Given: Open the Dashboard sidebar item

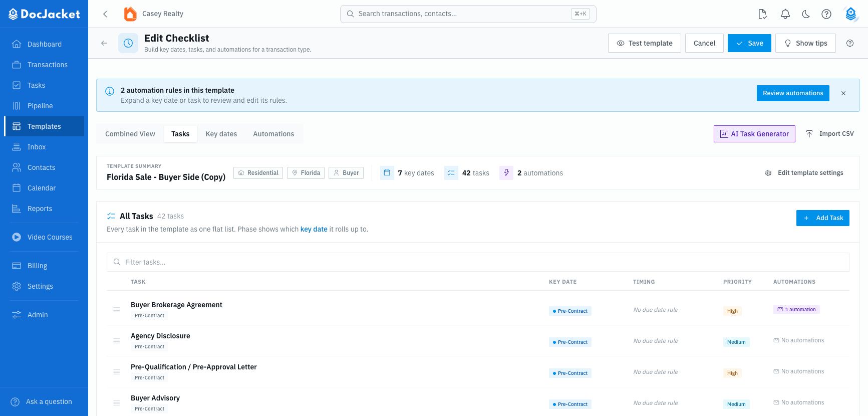Looking at the screenshot, I should coord(44,44).
